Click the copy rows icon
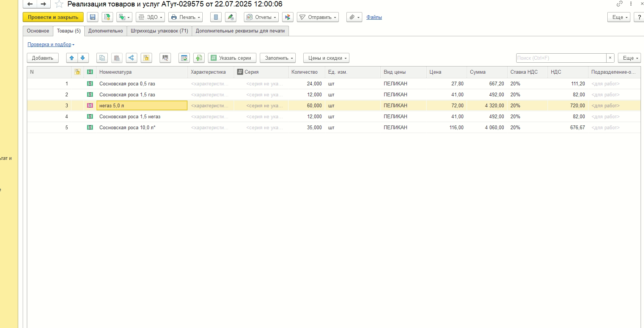644x328 pixels. [x=102, y=58]
